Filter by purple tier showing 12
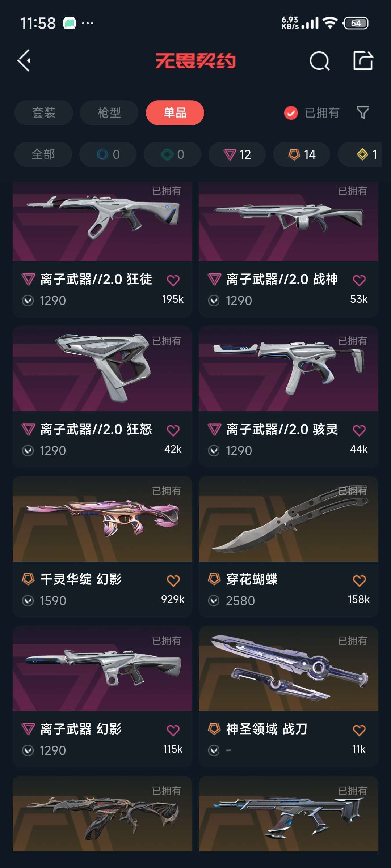The height and width of the screenshot is (868, 391). click(237, 154)
